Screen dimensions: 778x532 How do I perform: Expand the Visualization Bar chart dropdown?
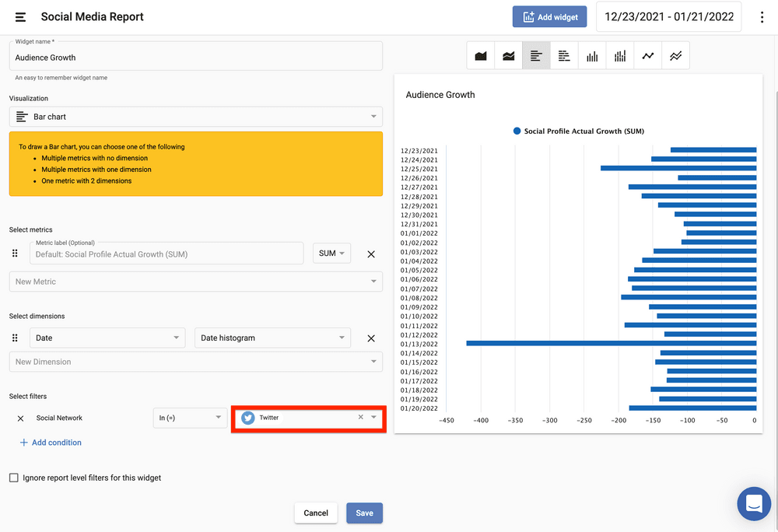[195, 117]
